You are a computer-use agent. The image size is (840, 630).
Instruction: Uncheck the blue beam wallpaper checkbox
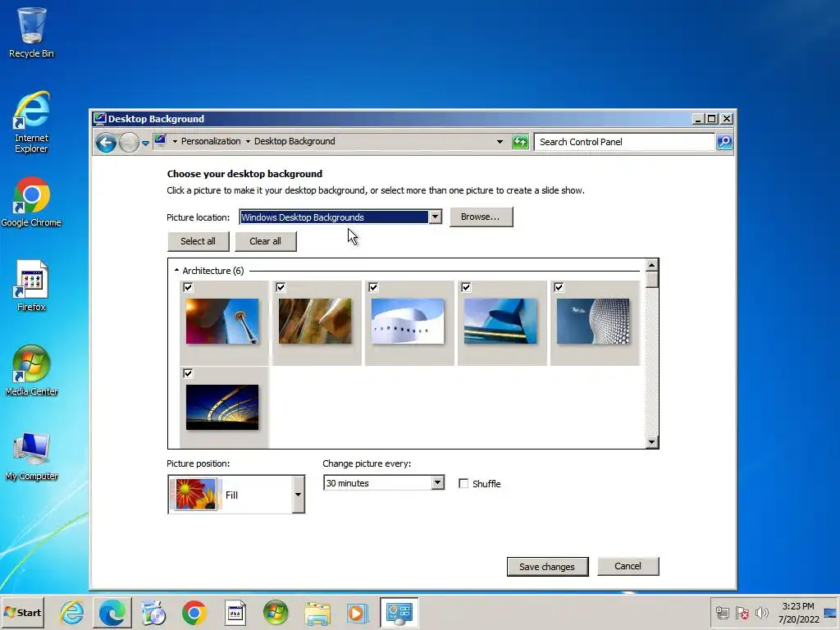(x=466, y=288)
